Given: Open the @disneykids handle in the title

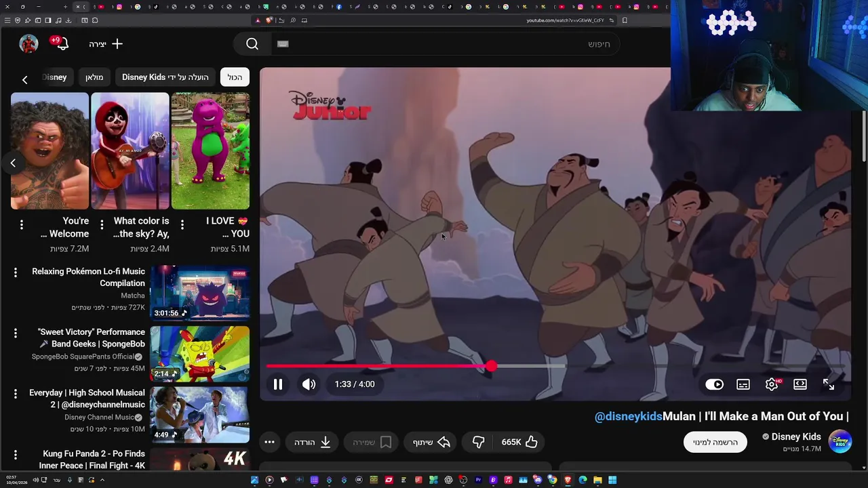Looking at the screenshot, I should (x=629, y=416).
